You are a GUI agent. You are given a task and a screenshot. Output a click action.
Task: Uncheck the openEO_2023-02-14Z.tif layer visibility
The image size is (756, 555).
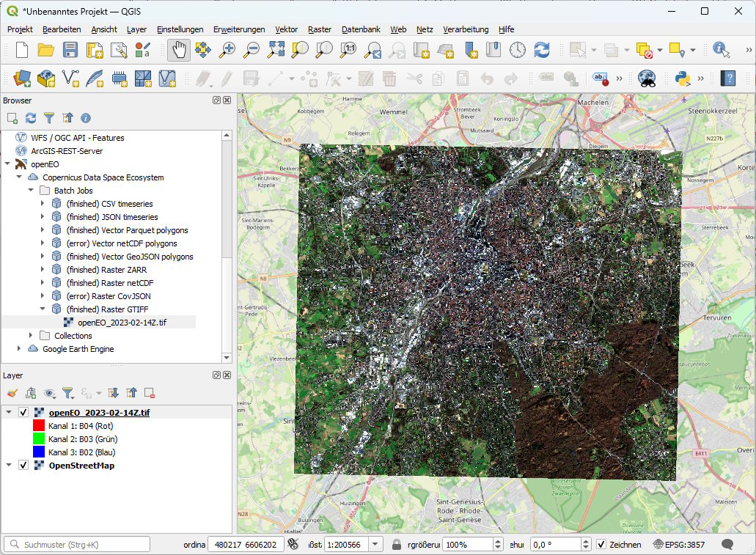[x=23, y=411]
